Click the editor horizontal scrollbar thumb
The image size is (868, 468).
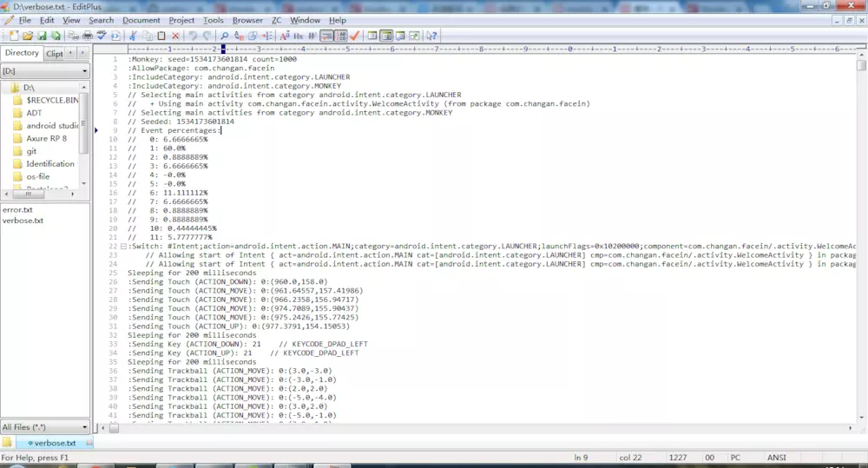pos(114,427)
